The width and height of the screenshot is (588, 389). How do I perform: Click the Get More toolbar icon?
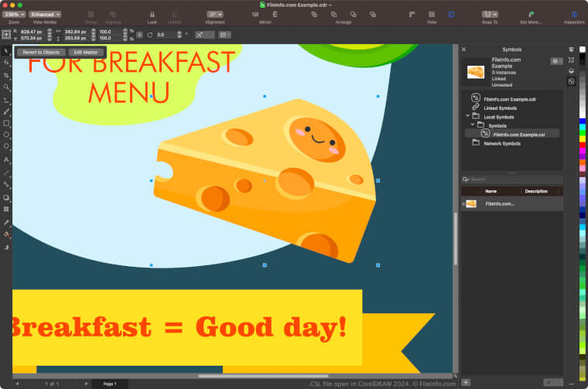[x=531, y=14]
